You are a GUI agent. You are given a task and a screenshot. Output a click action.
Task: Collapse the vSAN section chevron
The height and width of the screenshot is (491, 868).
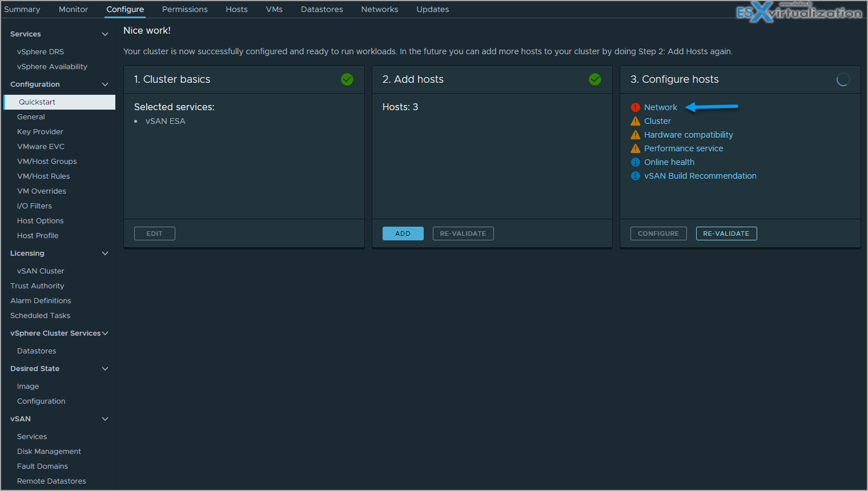click(105, 419)
